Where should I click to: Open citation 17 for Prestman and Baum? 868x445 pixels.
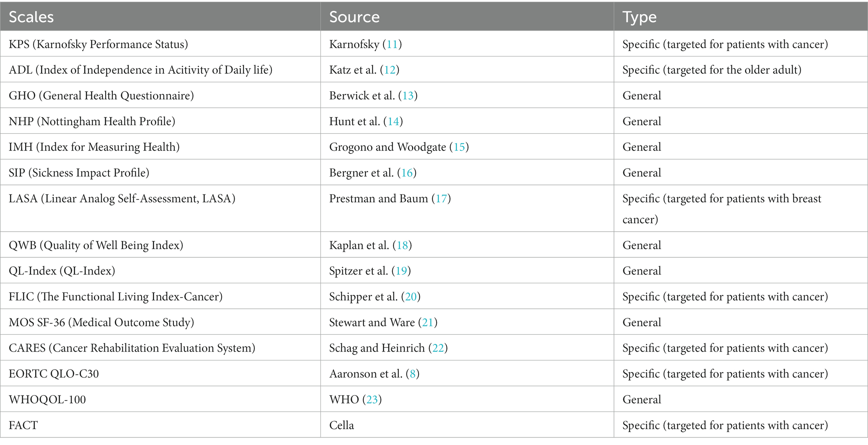(441, 198)
